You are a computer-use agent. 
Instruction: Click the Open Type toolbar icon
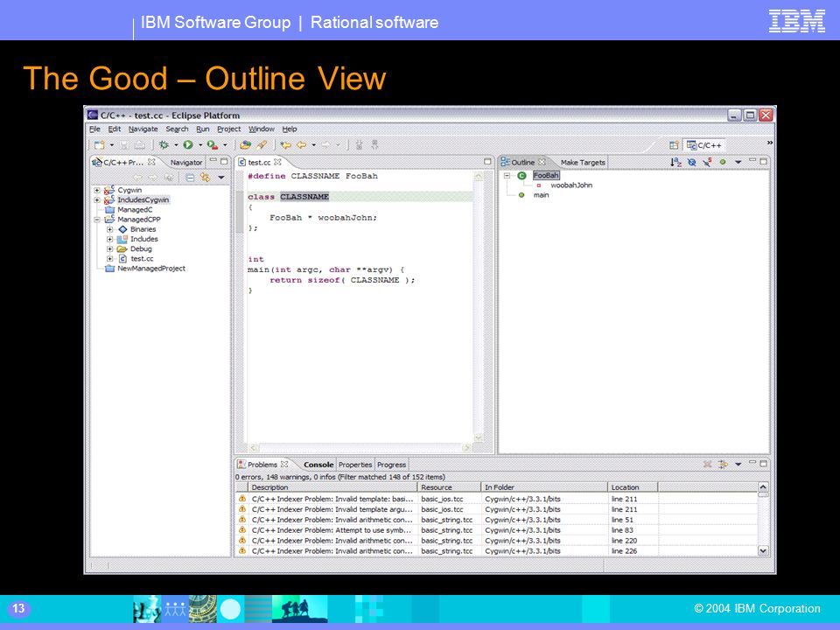pos(245,144)
